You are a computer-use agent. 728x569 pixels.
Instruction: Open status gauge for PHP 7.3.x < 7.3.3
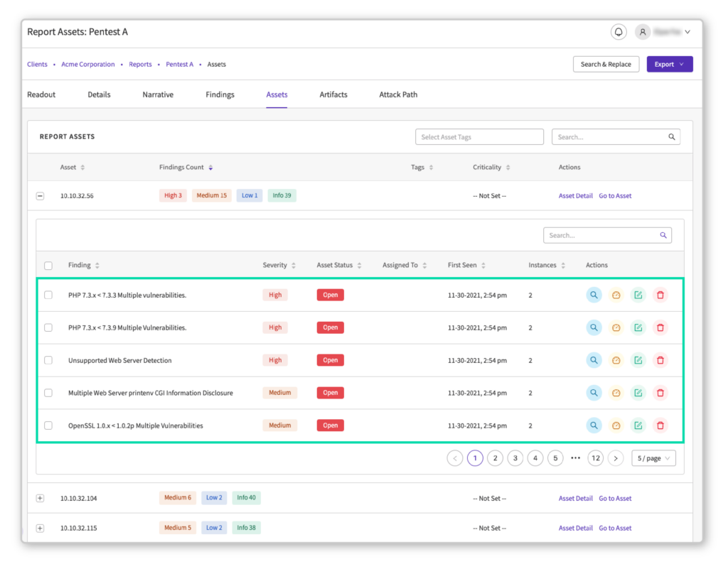(616, 295)
